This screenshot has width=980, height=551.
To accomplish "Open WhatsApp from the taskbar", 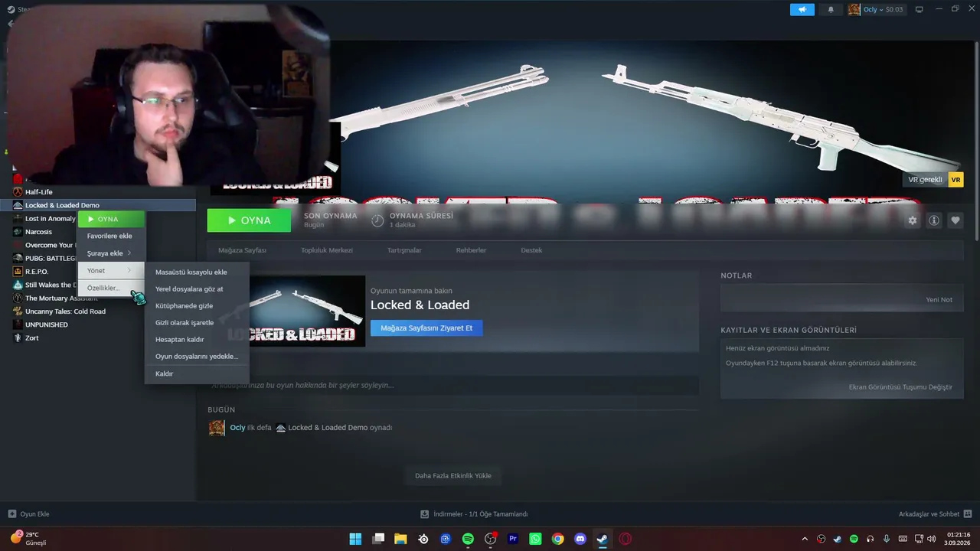I will (x=535, y=539).
